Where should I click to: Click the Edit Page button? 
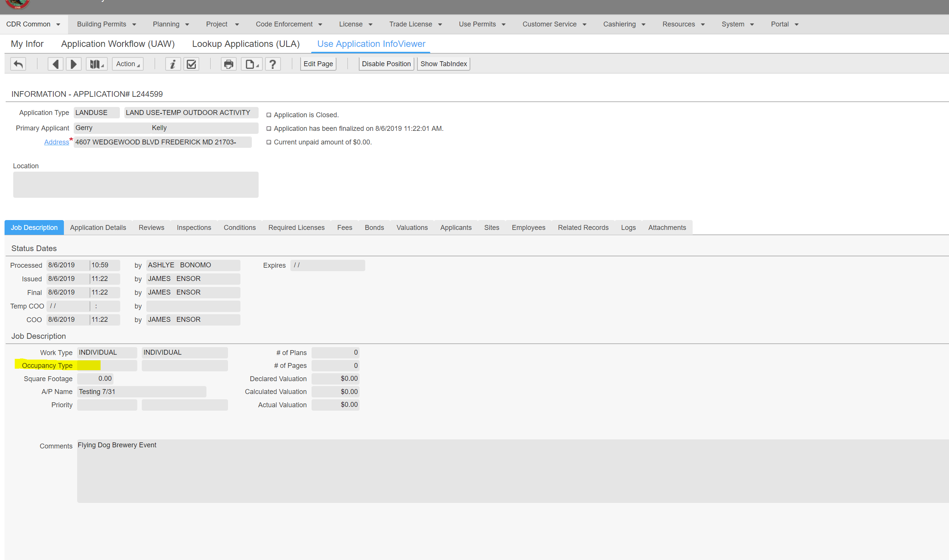[318, 64]
